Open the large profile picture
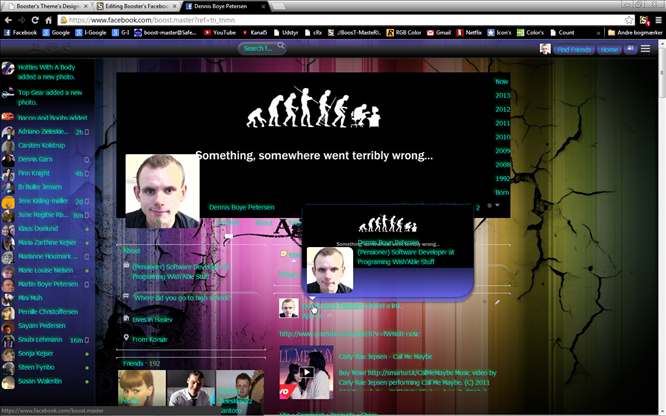 tap(162, 191)
